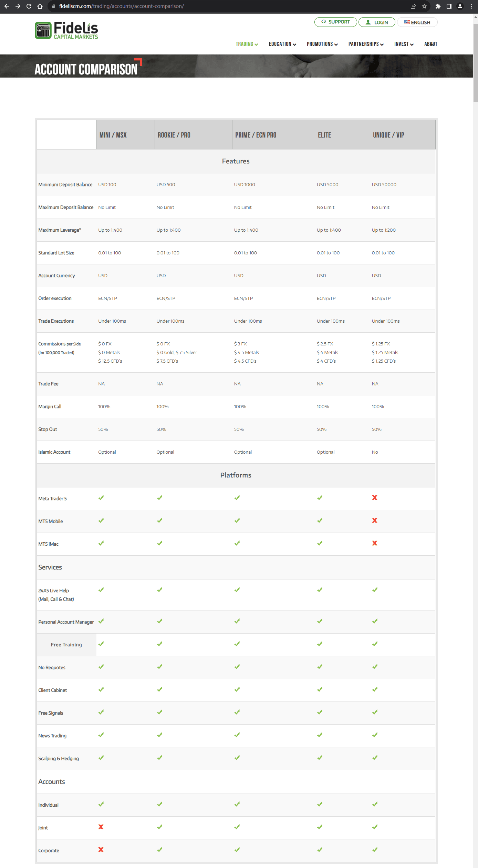Toggle the browser side panel icon
The image size is (478, 868).
449,6
